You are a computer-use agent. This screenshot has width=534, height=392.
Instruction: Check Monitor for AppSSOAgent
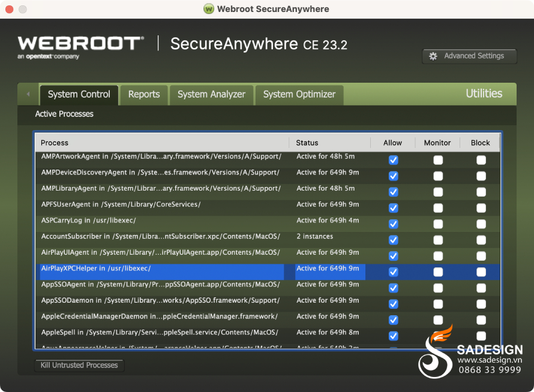click(438, 288)
